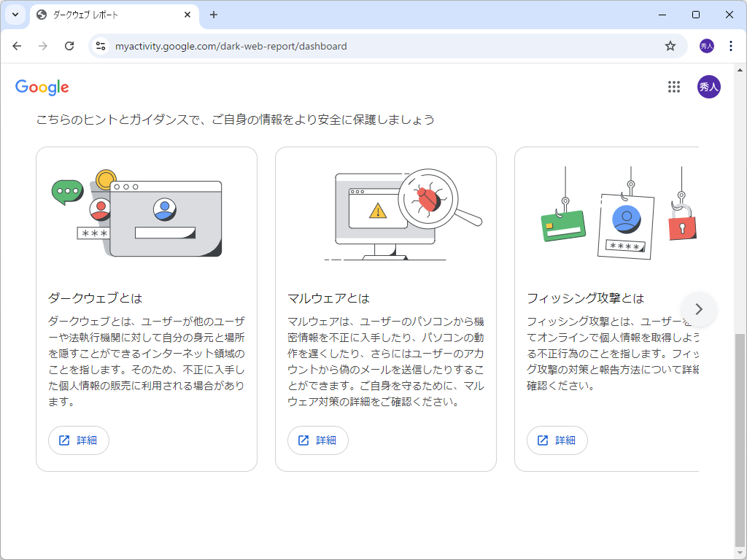Open 詳細 on the マルウェアとは card

tap(317, 440)
